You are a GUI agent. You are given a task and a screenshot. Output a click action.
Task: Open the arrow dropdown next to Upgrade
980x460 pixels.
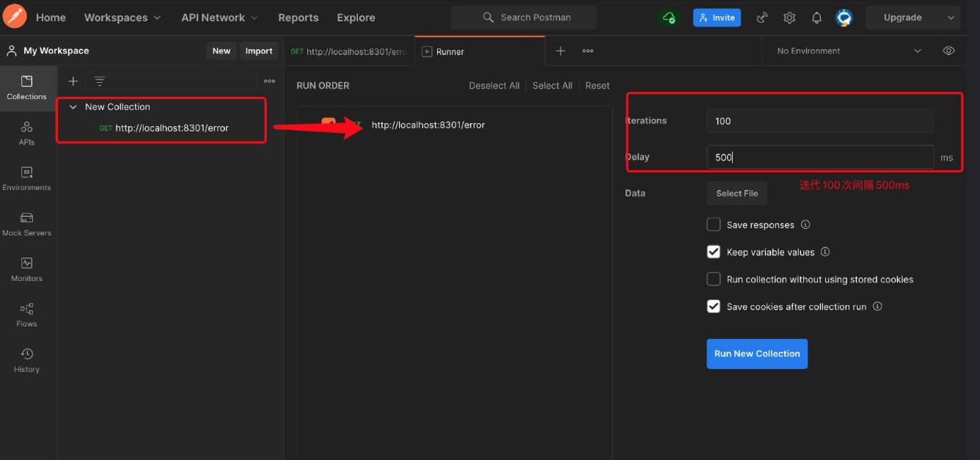click(951, 18)
